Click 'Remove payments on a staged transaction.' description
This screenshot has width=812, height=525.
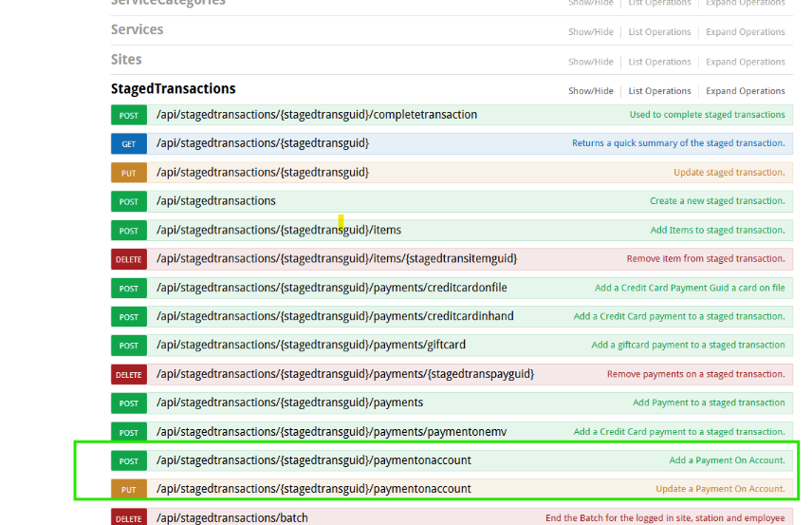[x=696, y=374]
